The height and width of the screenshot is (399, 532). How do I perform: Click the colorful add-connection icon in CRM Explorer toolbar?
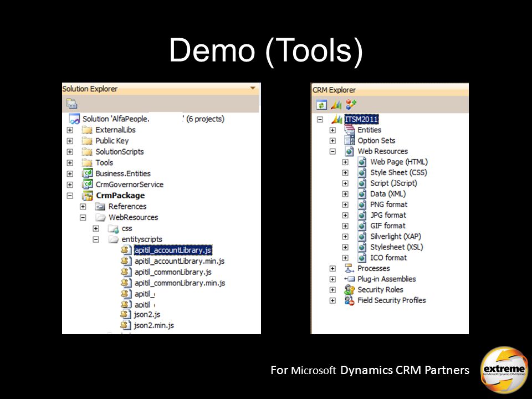point(351,105)
